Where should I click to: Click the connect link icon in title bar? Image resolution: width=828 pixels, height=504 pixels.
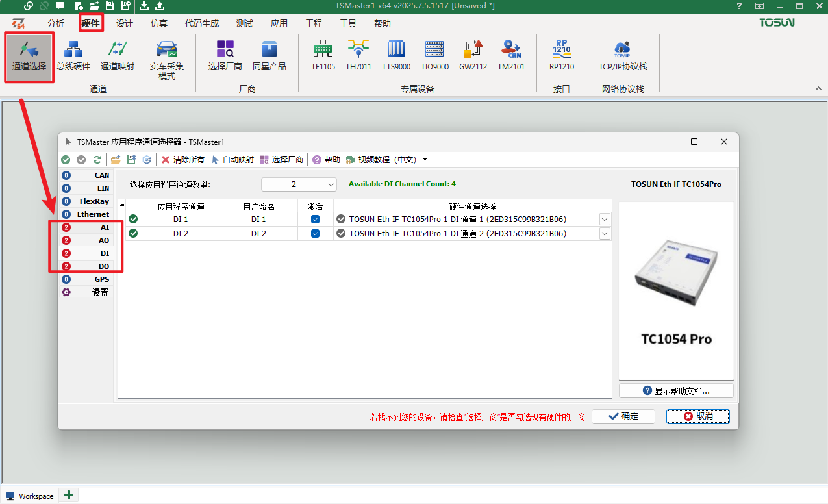point(29,6)
